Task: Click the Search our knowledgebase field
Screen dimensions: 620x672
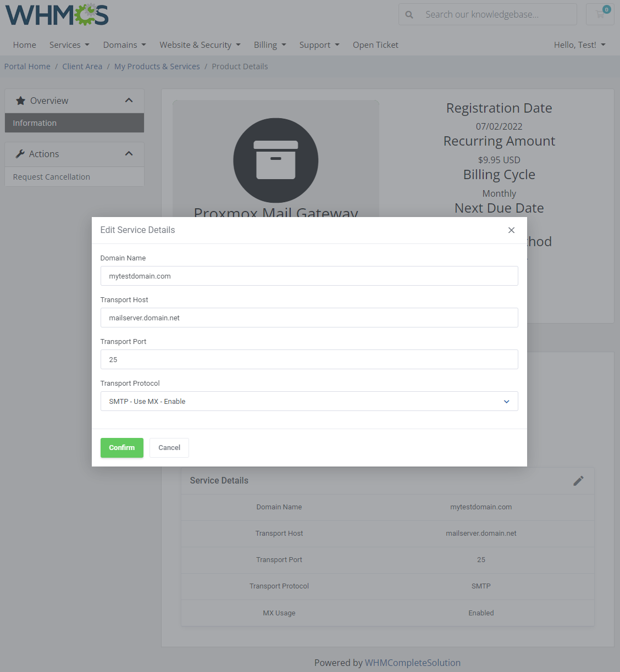Action: (x=497, y=14)
